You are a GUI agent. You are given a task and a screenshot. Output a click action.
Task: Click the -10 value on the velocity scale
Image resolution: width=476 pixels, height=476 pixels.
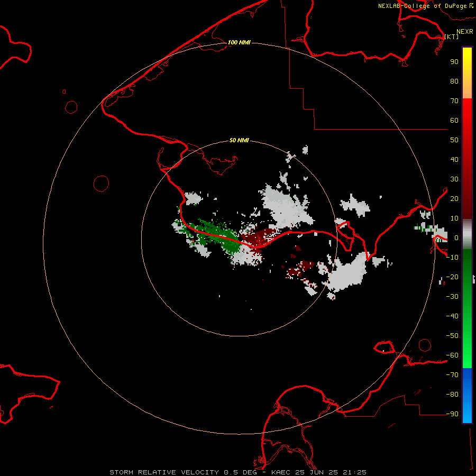(x=452, y=258)
